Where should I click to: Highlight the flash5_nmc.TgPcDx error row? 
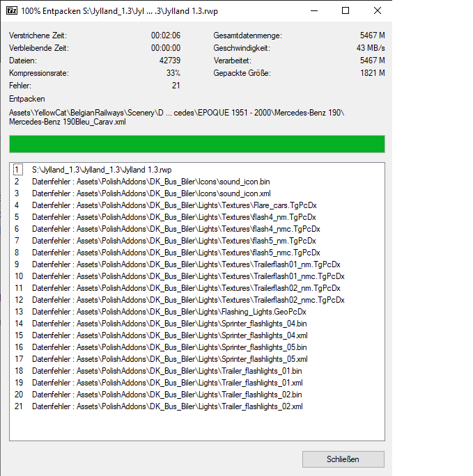tap(176, 253)
